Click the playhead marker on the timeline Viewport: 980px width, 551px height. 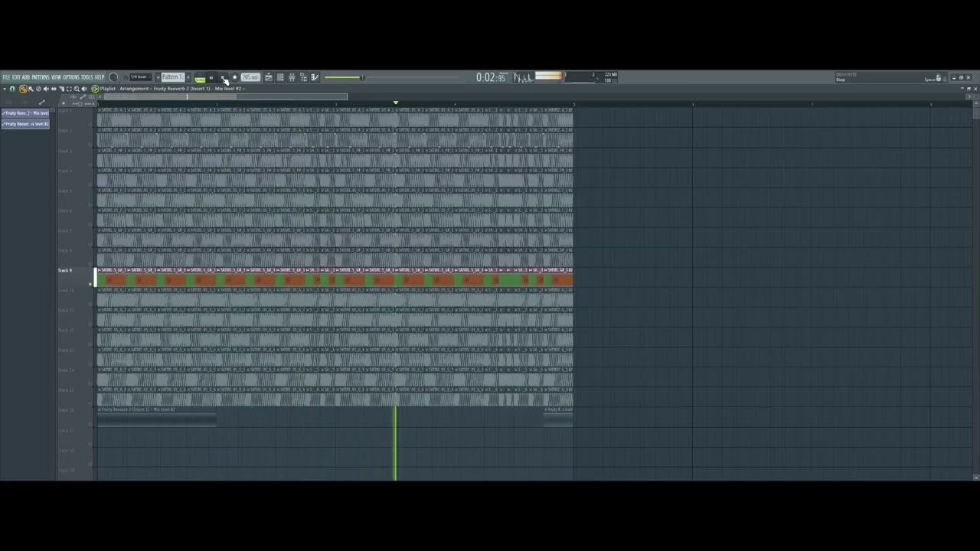tap(396, 103)
